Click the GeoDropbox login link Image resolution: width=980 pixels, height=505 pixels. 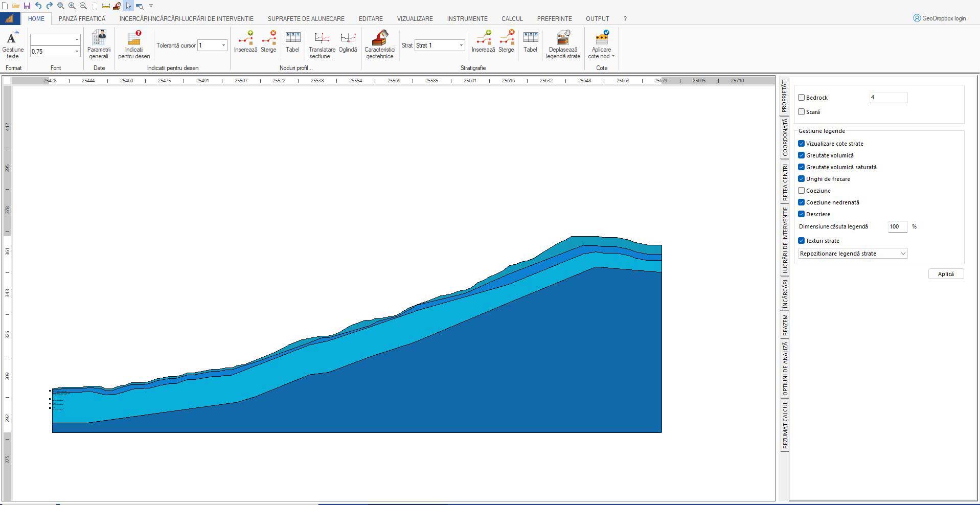pyautogui.click(x=940, y=18)
